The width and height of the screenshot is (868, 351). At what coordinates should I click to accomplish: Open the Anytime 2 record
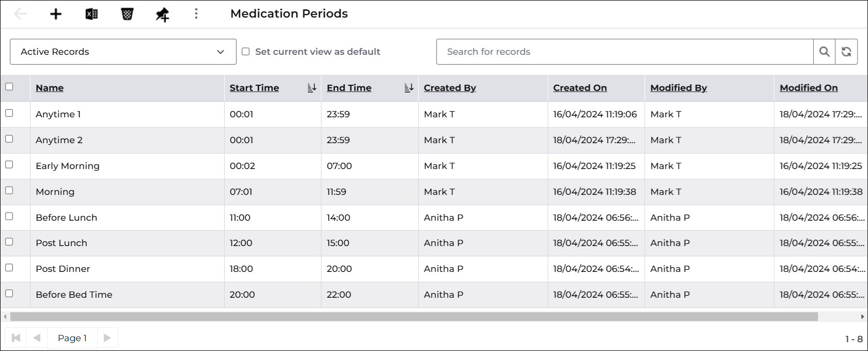pyautogui.click(x=59, y=140)
